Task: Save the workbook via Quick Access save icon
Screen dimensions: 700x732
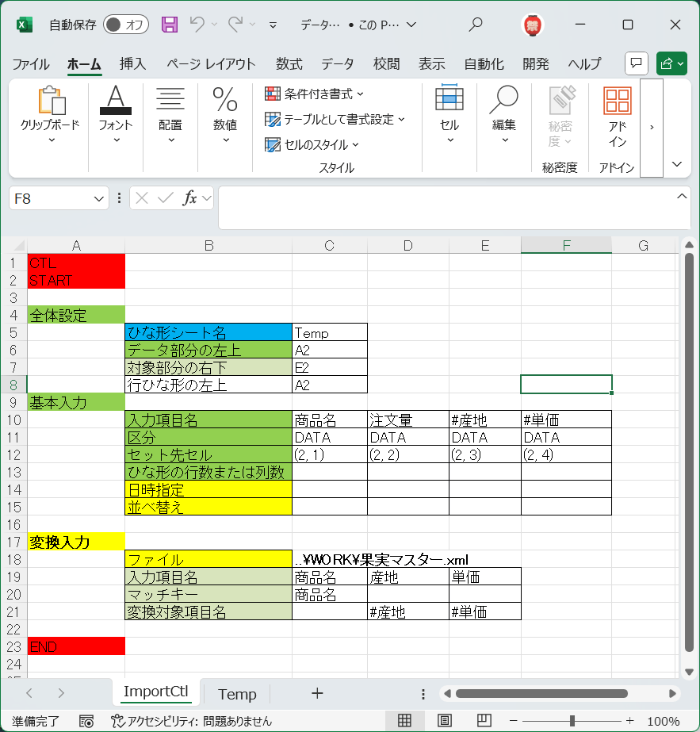Action: click(x=169, y=25)
